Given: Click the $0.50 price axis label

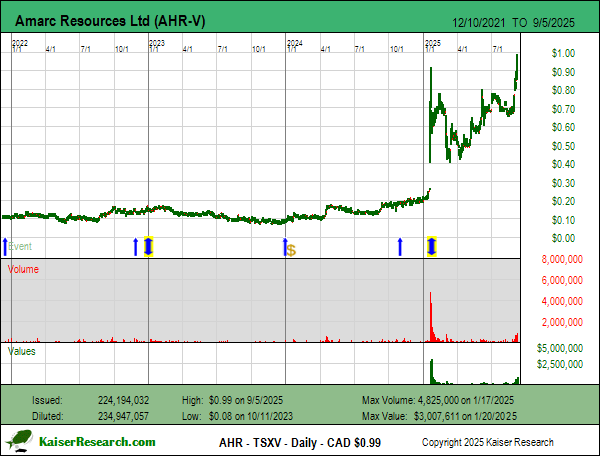Looking at the screenshot, I should click(x=563, y=146).
